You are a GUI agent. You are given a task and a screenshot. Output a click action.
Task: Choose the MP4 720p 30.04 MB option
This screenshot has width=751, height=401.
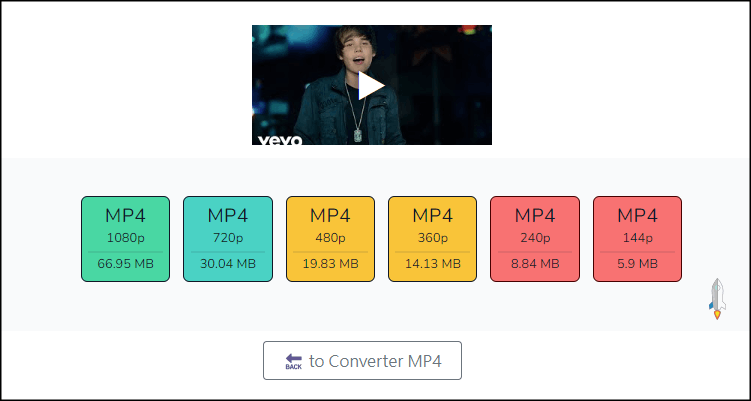click(x=228, y=239)
